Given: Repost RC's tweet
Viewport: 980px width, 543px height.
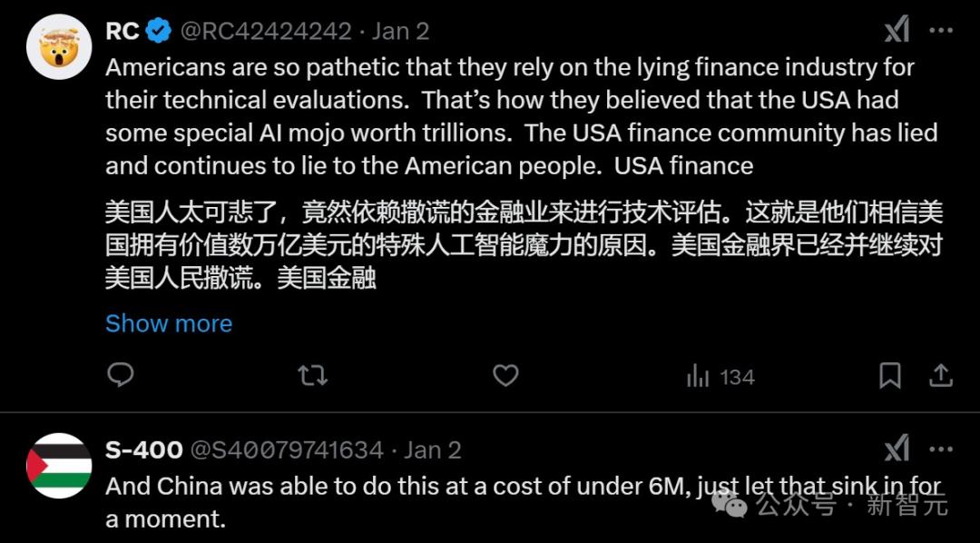Looking at the screenshot, I should [x=312, y=375].
